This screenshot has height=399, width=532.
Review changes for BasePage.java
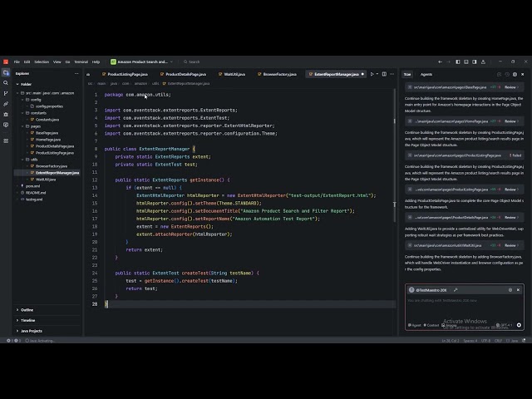tap(511, 87)
